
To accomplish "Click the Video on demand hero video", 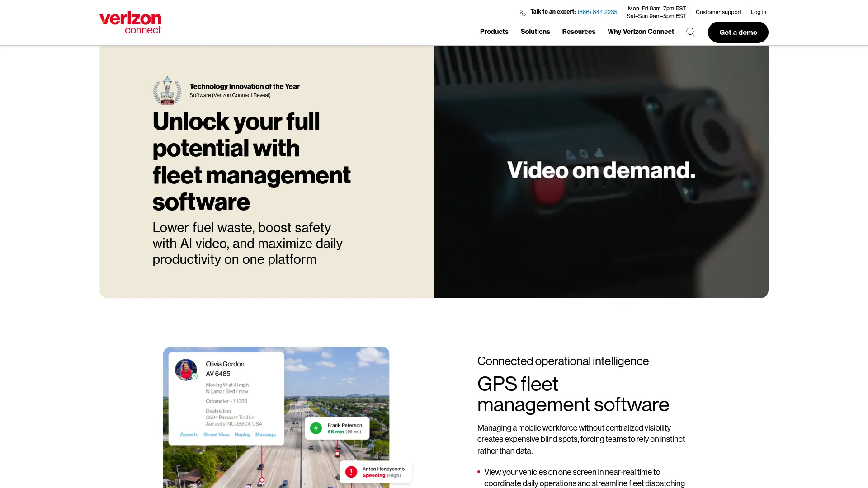I will (x=601, y=172).
